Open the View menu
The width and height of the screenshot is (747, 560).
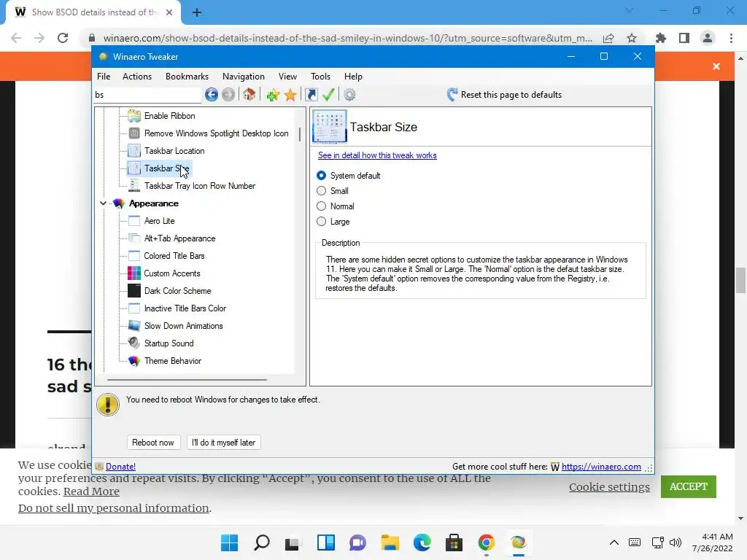tap(287, 76)
